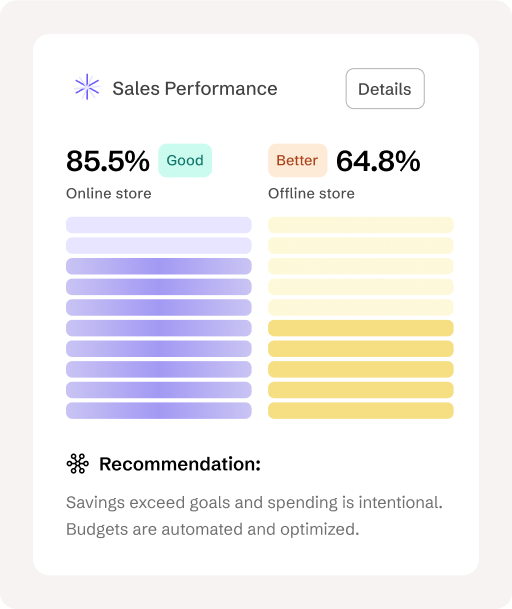Click the green Good status badge
The height and width of the screenshot is (609, 512).
tap(185, 160)
